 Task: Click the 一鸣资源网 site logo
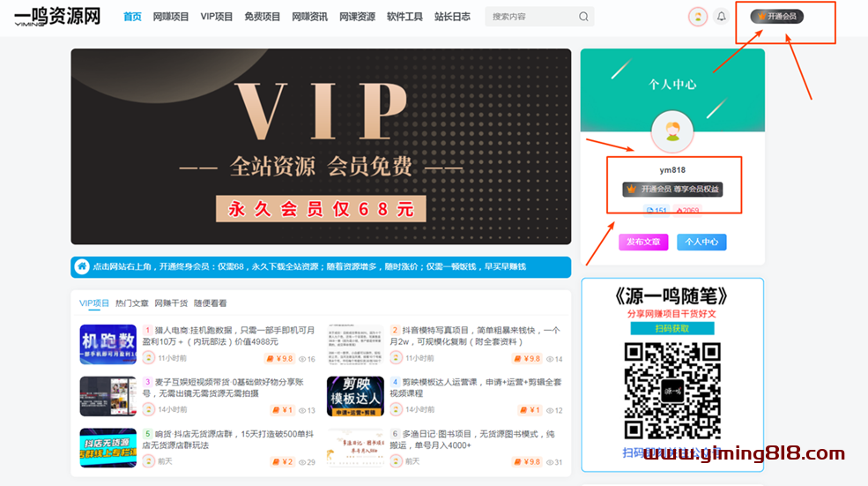(x=57, y=17)
